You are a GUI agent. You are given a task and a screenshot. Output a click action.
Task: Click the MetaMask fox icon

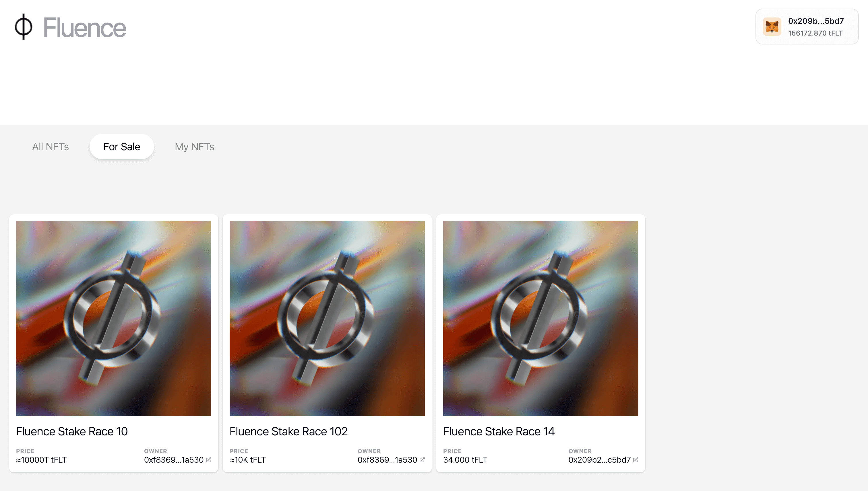click(773, 27)
